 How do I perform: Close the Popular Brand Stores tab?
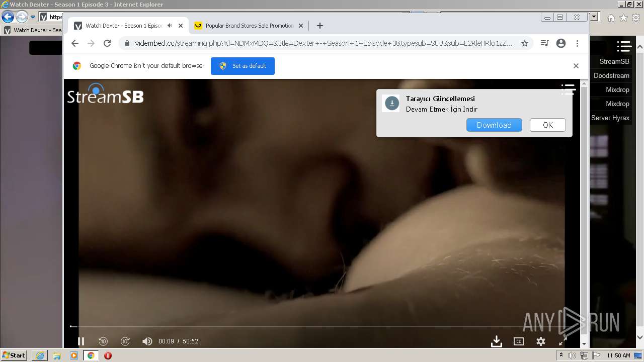[301, 26]
